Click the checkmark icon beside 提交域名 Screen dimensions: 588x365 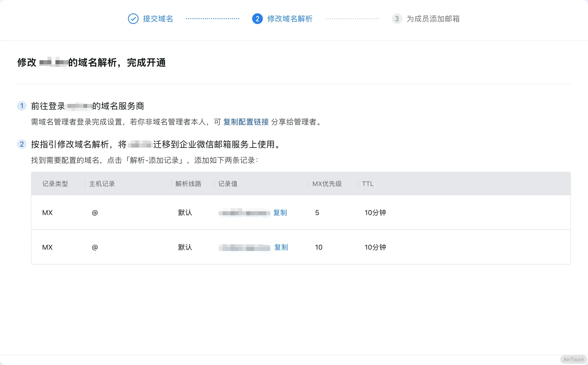coord(133,19)
